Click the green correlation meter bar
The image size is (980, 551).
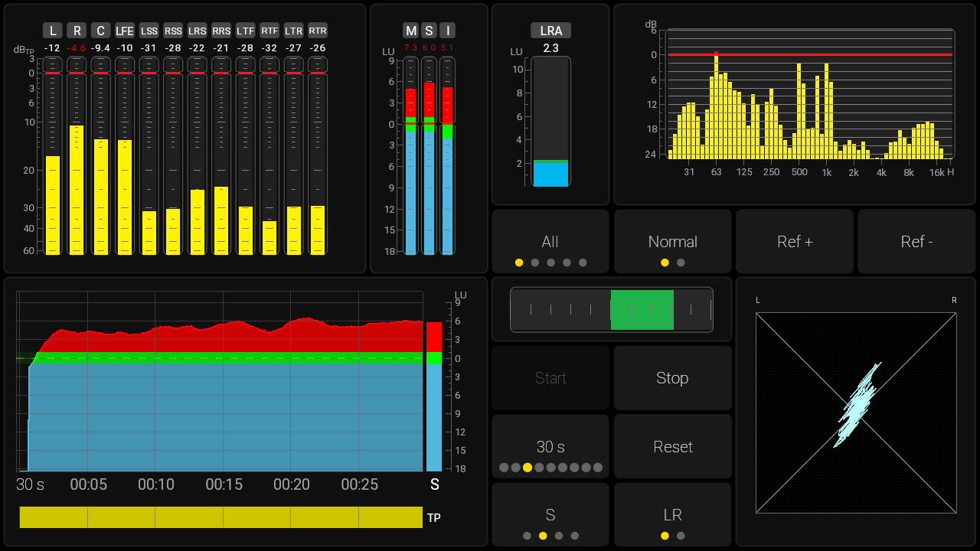[642, 310]
